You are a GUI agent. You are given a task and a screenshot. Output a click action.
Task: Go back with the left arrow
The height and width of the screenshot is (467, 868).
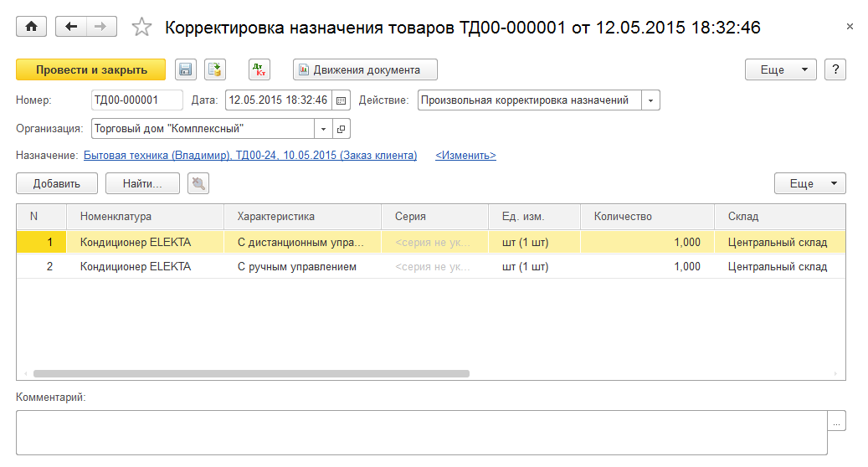pos(70,27)
